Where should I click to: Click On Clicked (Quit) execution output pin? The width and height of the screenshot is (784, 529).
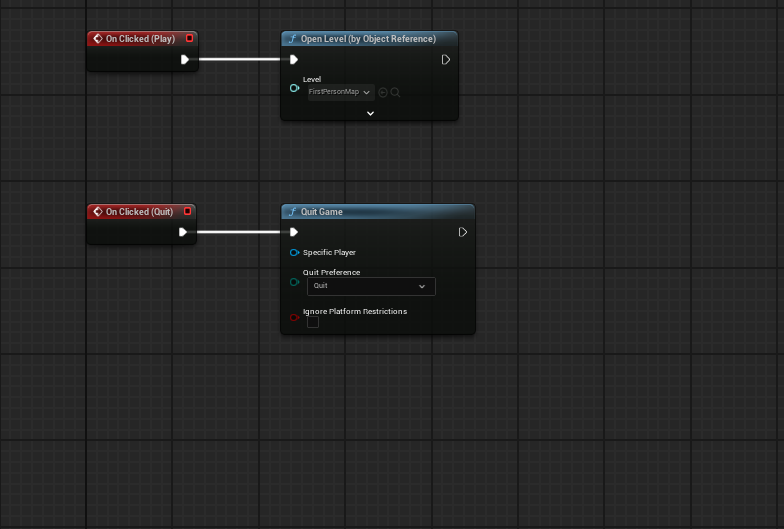[x=182, y=232]
